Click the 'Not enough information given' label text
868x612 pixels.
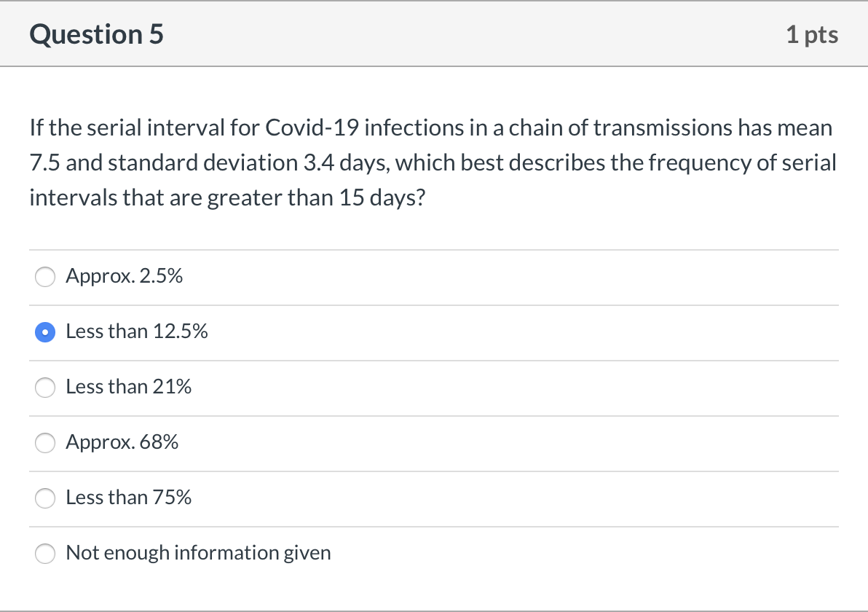[x=198, y=553]
